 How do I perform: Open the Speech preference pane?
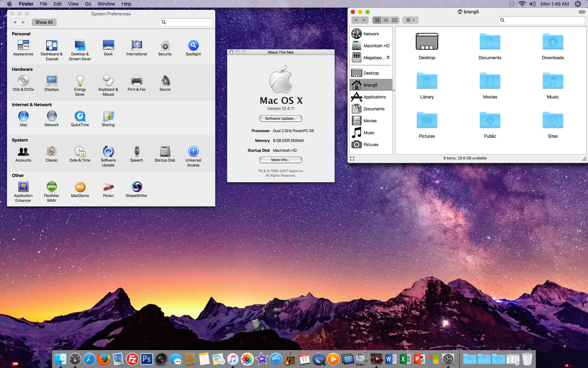136,154
